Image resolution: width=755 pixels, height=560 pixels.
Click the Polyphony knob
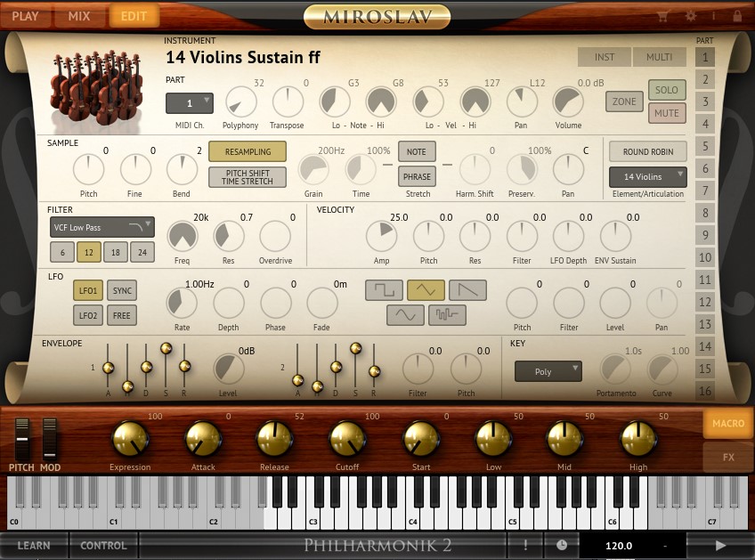pyautogui.click(x=240, y=102)
